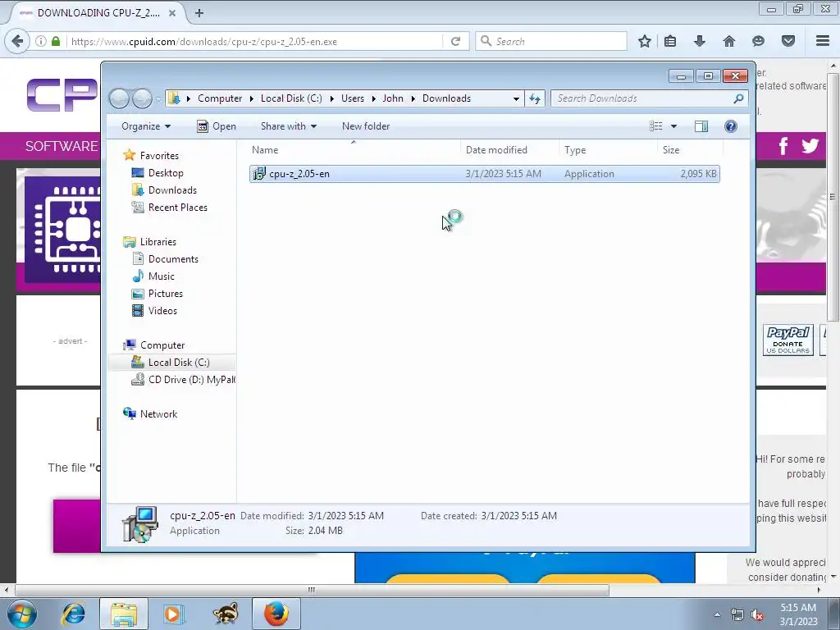
Task: Click Downloads in address breadcrumb
Action: [446, 98]
